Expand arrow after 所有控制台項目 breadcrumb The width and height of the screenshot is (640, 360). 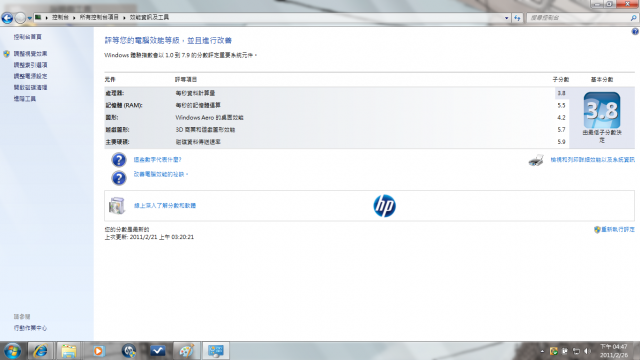pyautogui.click(x=124, y=18)
